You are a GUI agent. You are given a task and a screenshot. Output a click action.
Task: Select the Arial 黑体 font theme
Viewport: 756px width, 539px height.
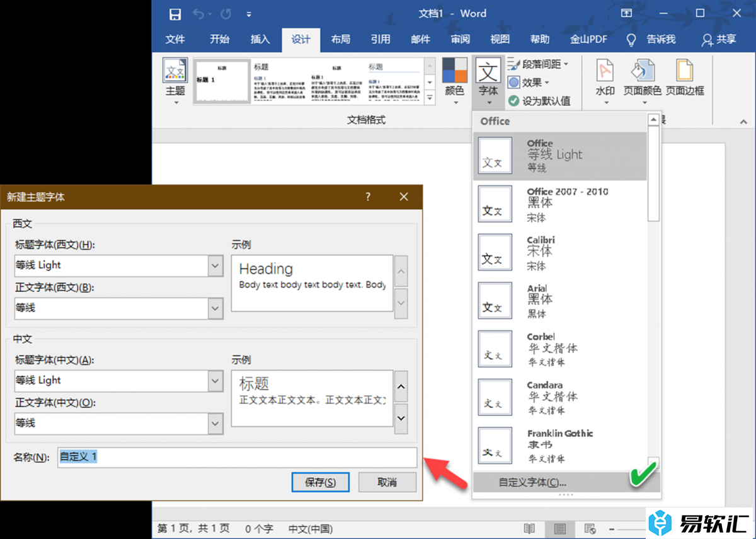pyautogui.click(x=560, y=301)
